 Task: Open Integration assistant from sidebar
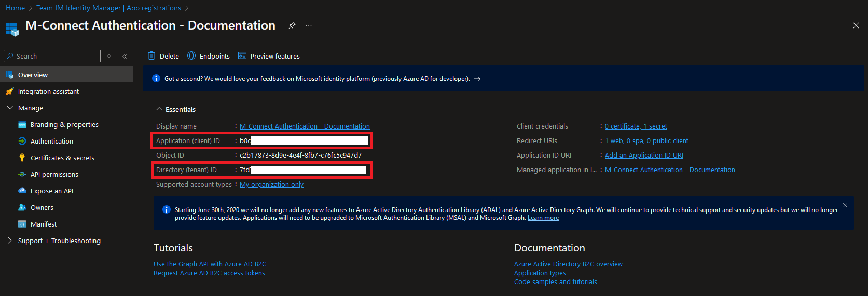coord(48,92)
